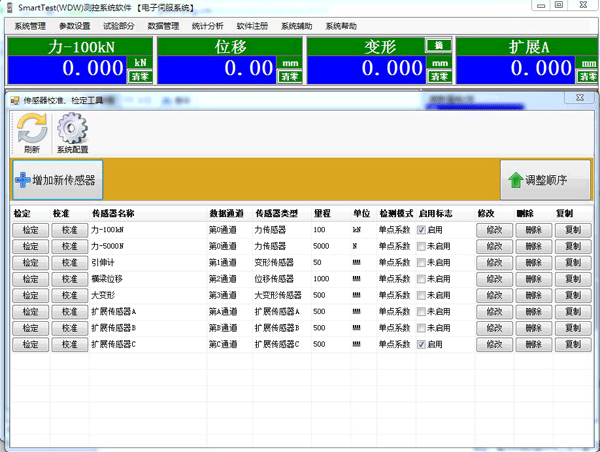This screenshot has height=452, width=600.
Task: Click 删除 for 引伸计 row
Action: (533, 263)
